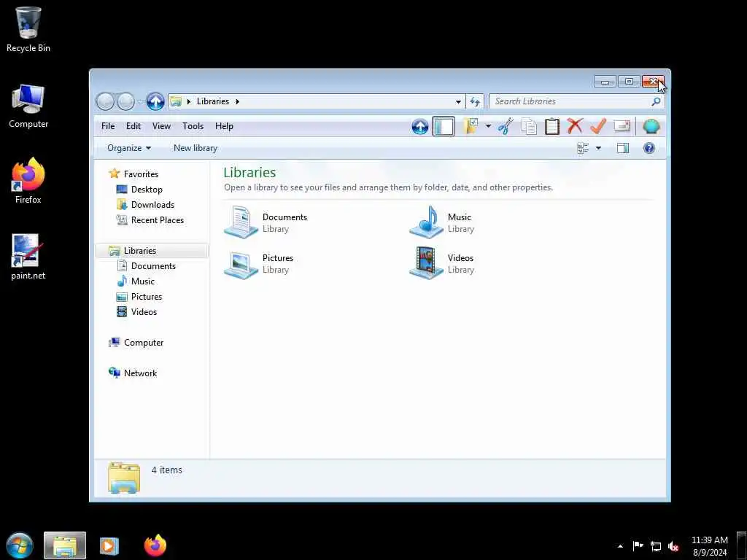Open dropdown arrow next to folder options icon

pyautogui.click(x=488, y=126)
